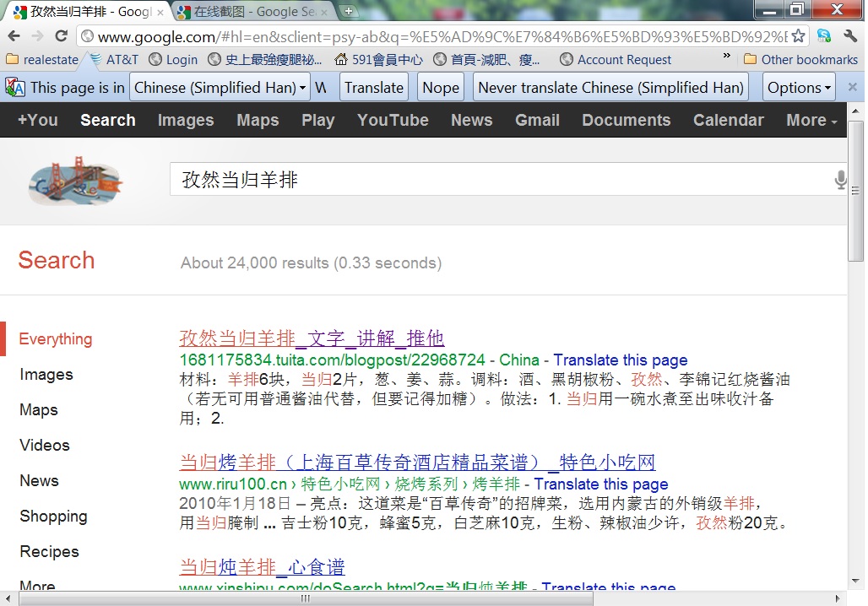Click the browser address bar
The width and height of the screenshot is (868, 606).
pos(442,36)
